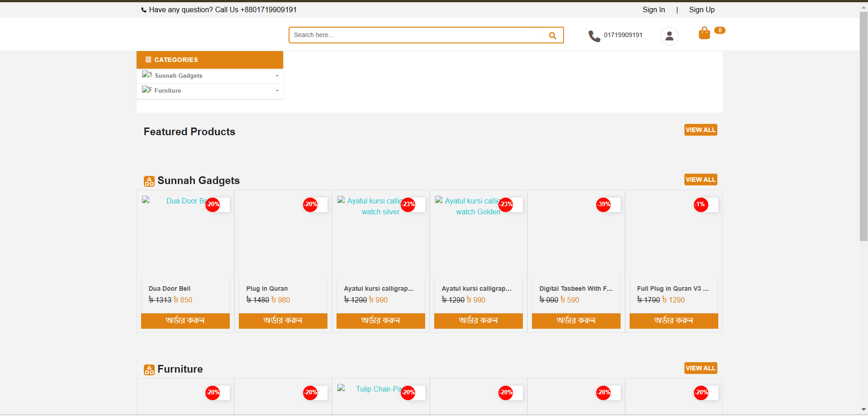
Task: Click the Sunnah Gadgets section heading icon
Action: (149, 181)
